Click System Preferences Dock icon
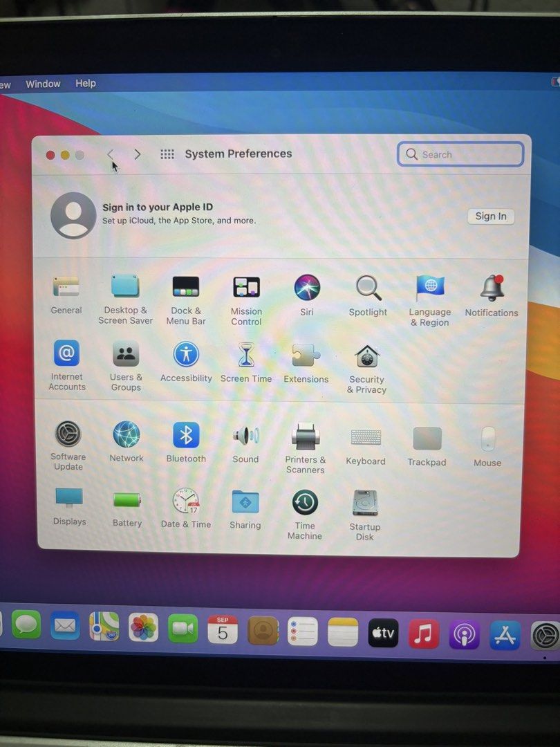Image resolution: width=560 pixels, height=747 pixels. click(545, 636)
